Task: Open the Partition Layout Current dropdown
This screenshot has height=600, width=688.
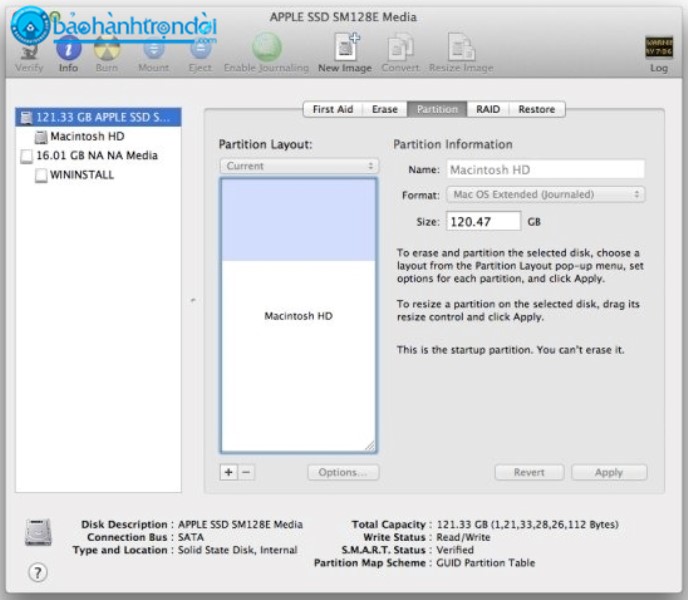Action: 299,166
